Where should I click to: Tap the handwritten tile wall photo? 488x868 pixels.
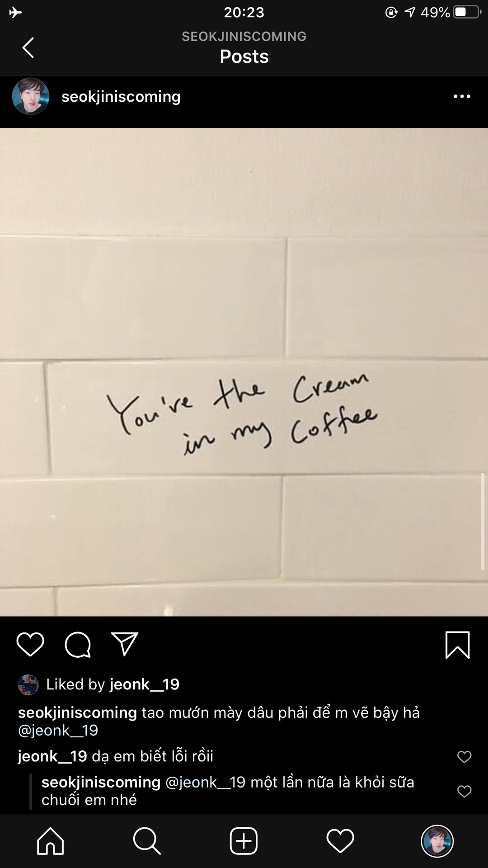(x=244, y=372)
